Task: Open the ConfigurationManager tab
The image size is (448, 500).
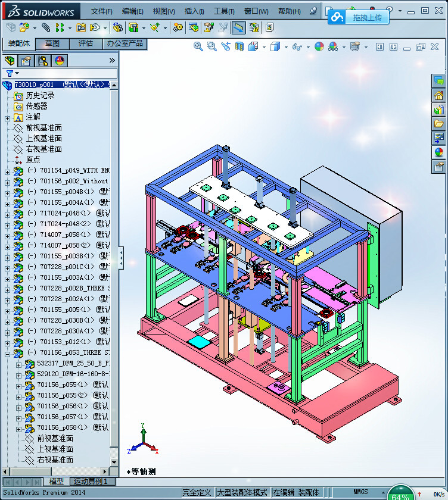Action: (x=43, y=60)
